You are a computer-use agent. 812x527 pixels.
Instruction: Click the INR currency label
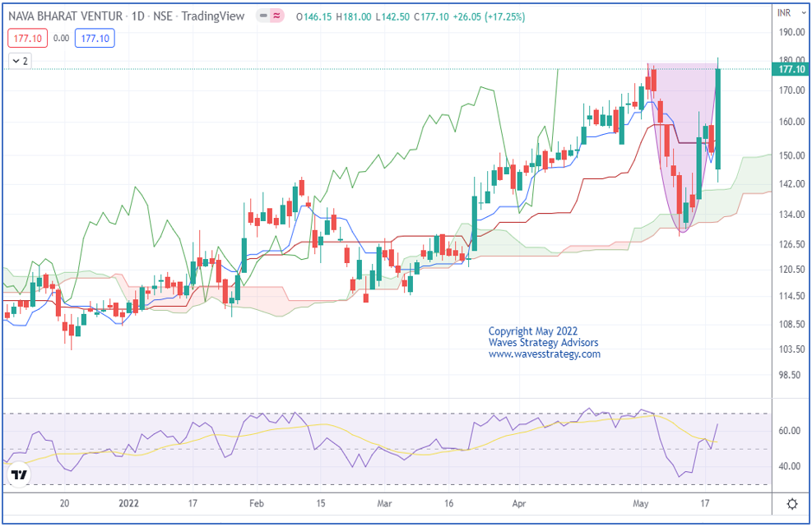point(784,13)
